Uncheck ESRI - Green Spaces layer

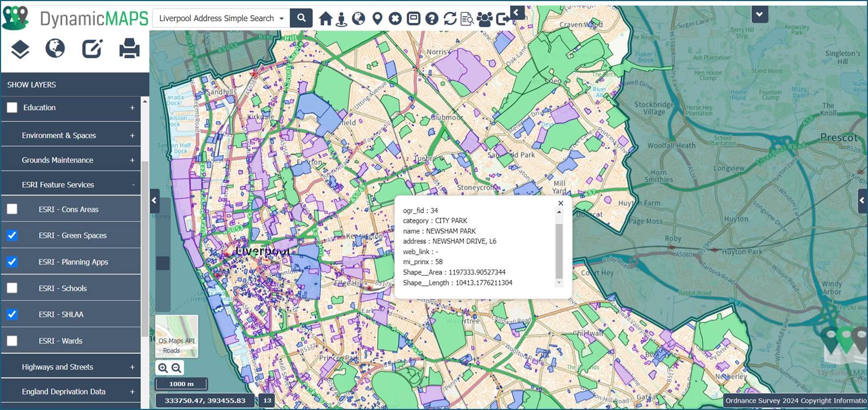click(x=12, y=235)
